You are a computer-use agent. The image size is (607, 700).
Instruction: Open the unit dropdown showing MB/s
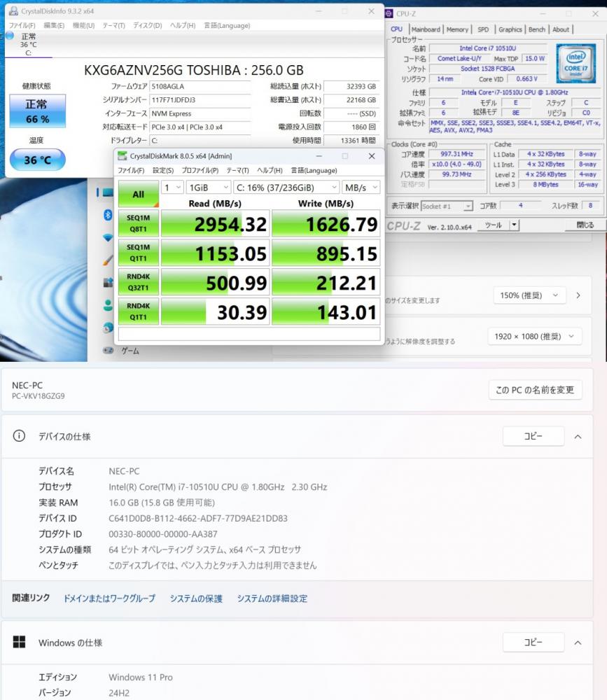361,188
